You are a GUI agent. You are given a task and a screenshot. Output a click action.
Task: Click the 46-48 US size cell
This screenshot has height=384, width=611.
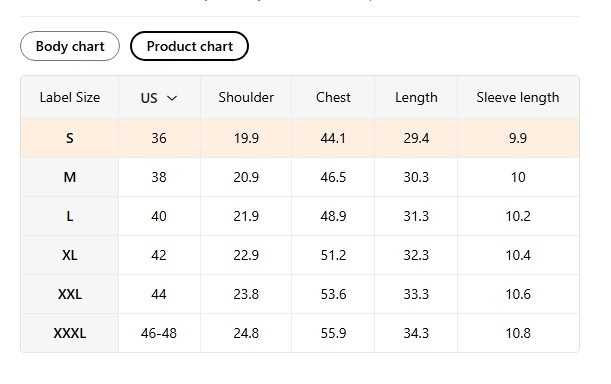(159, 333)
